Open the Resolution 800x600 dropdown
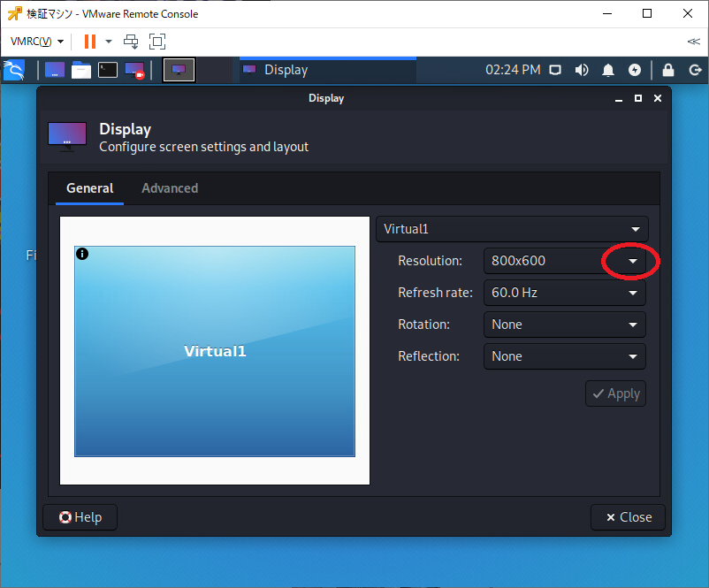 tap(564, 261)
